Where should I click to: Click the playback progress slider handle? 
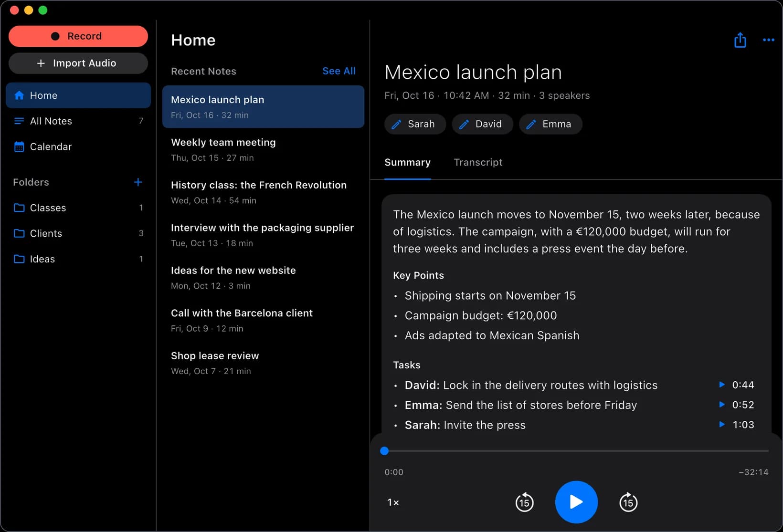(x=384, y=451)
